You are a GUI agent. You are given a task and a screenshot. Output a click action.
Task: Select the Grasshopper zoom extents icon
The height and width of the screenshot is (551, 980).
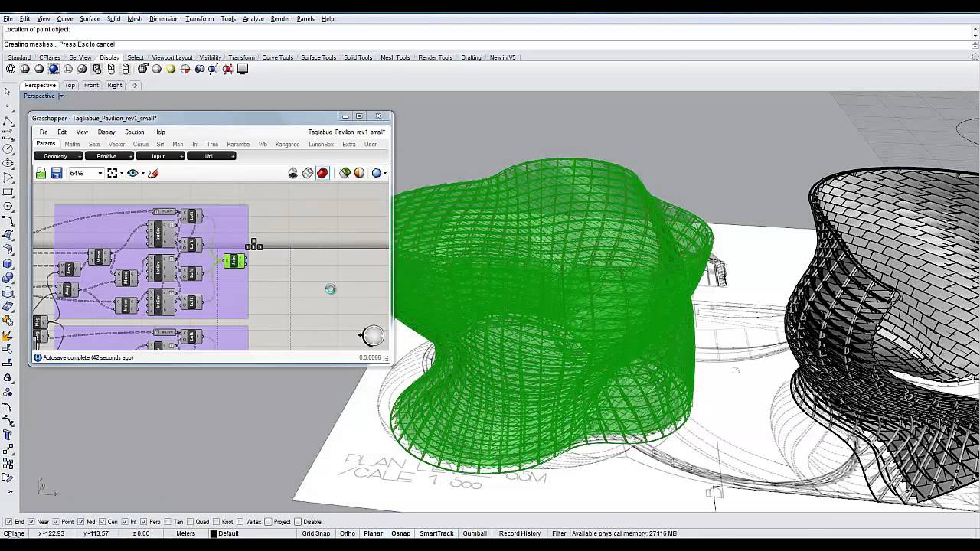tap(113, 173)
